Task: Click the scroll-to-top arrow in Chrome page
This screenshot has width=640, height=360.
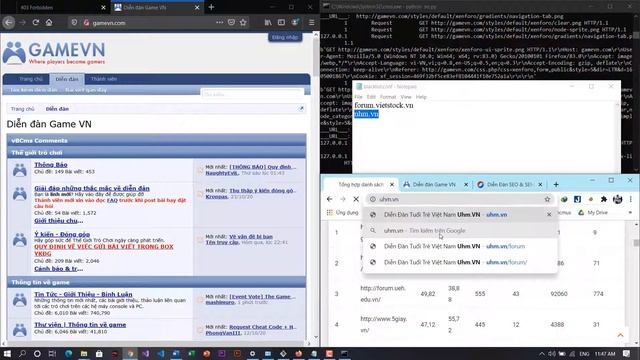Action: pyautogui.click(x=620, y=335)
